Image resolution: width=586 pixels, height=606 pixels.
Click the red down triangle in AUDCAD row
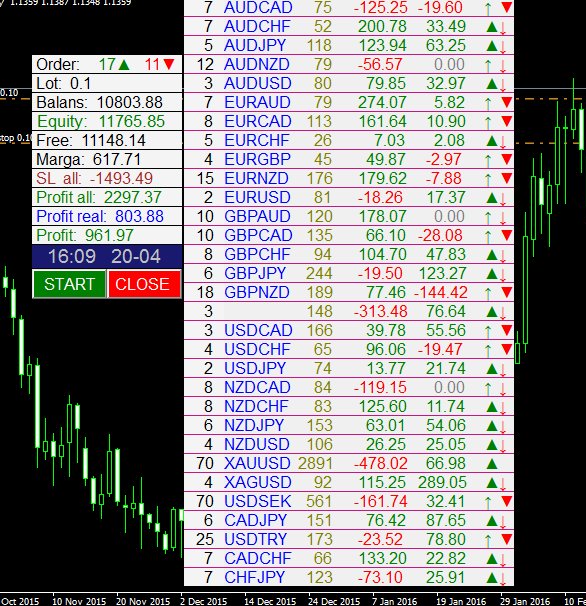tap(507, 7)
